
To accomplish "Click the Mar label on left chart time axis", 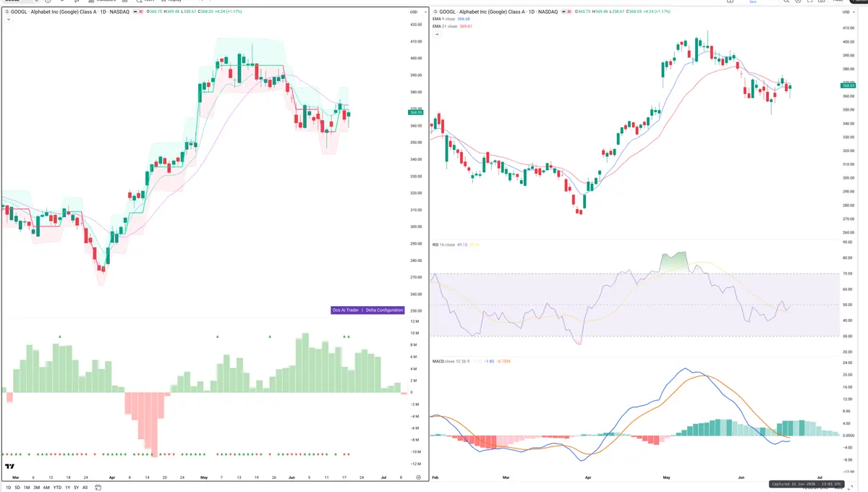I will [x=16, y=478].
